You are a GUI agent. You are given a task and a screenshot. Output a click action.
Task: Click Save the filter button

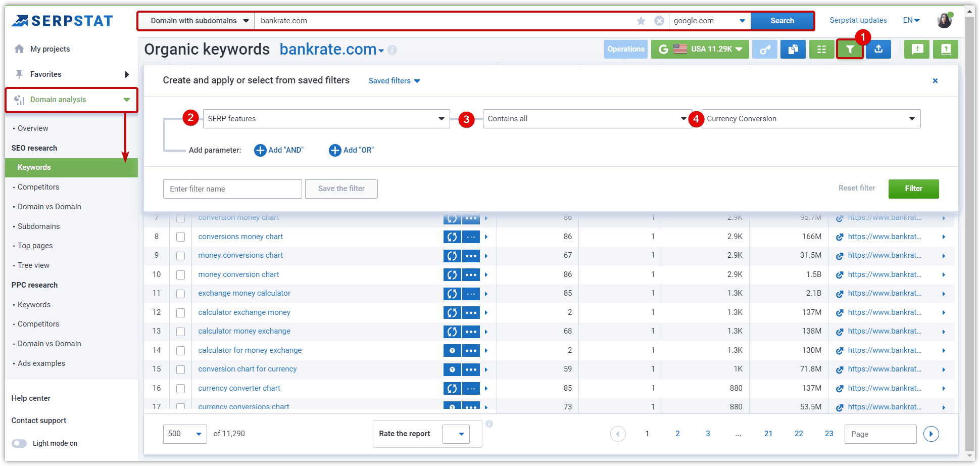[x=341, y=189]
